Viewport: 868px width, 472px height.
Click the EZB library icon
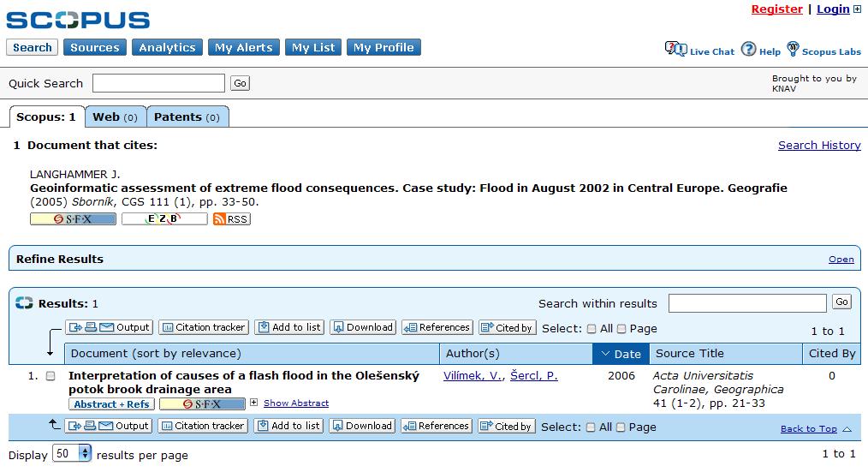pyautogui.click(x=164, y=218)
